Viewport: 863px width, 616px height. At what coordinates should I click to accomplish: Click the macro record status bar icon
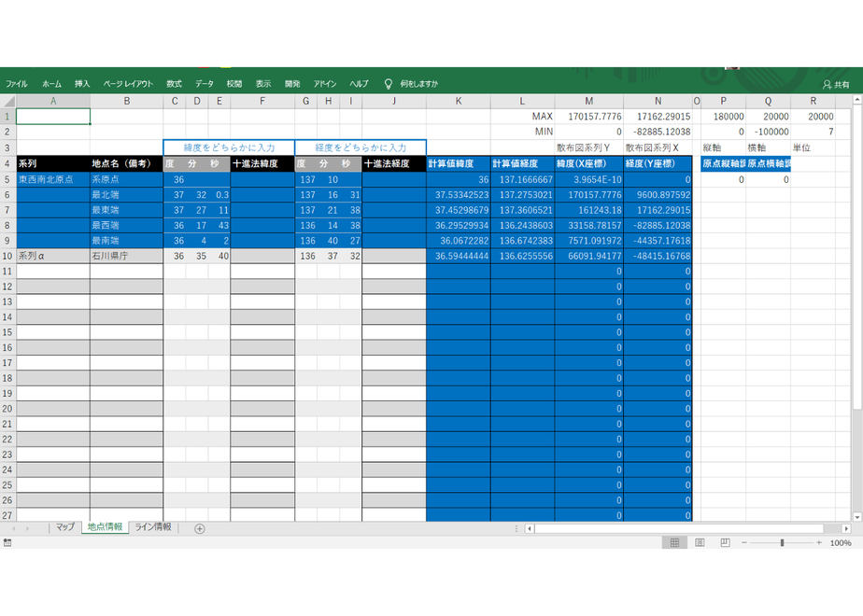click(7, 543)
